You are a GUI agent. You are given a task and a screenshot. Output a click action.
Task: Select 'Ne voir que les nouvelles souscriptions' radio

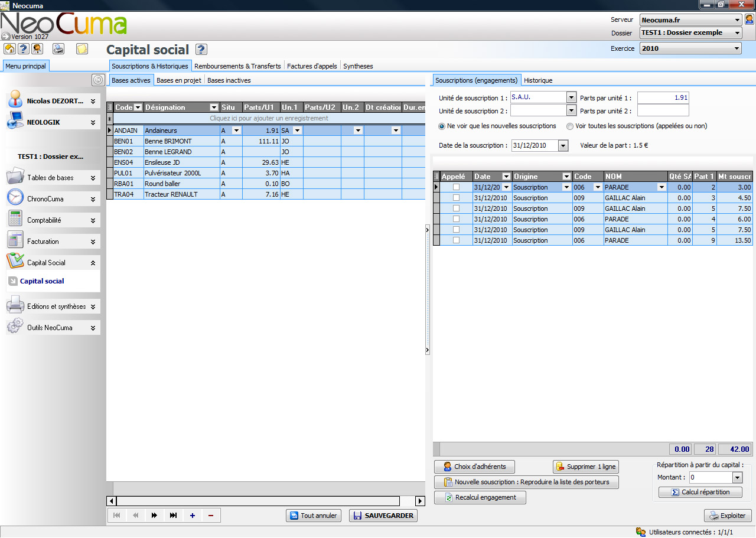pos(442,126)
